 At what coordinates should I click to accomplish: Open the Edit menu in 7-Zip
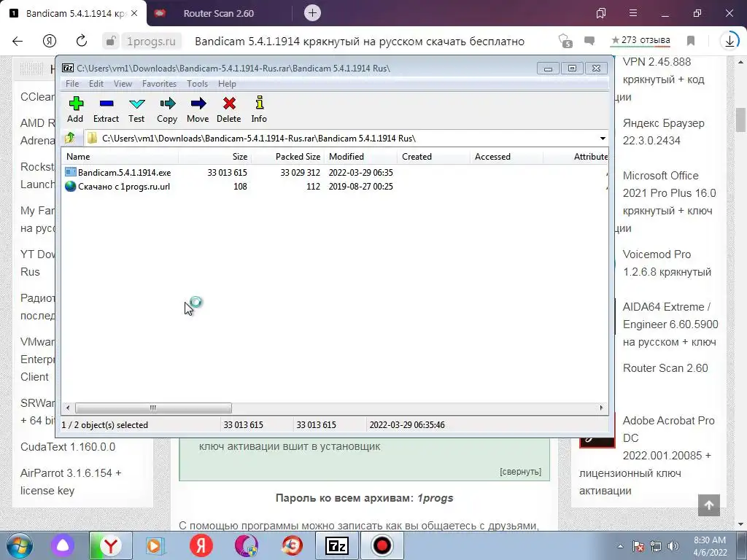(96, 84)
